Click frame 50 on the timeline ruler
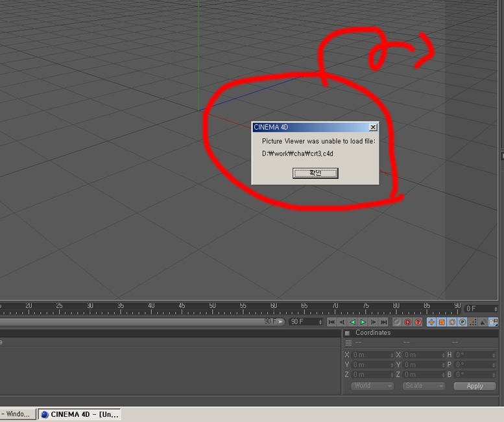Viewport: 504px width, 422px height. coord(212,309)
